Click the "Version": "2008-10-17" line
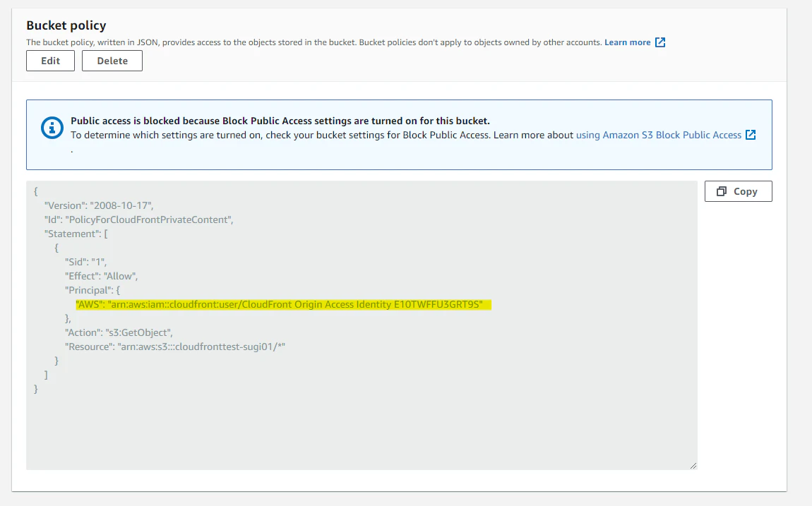812x506 pixels. pyautogui.click(x=99, y=205)
